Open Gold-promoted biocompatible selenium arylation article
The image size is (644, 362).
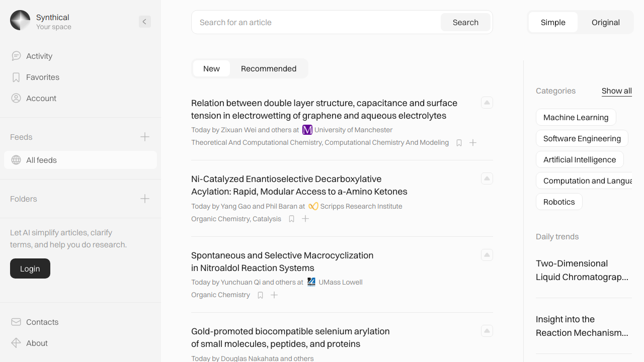pos(290,337)
